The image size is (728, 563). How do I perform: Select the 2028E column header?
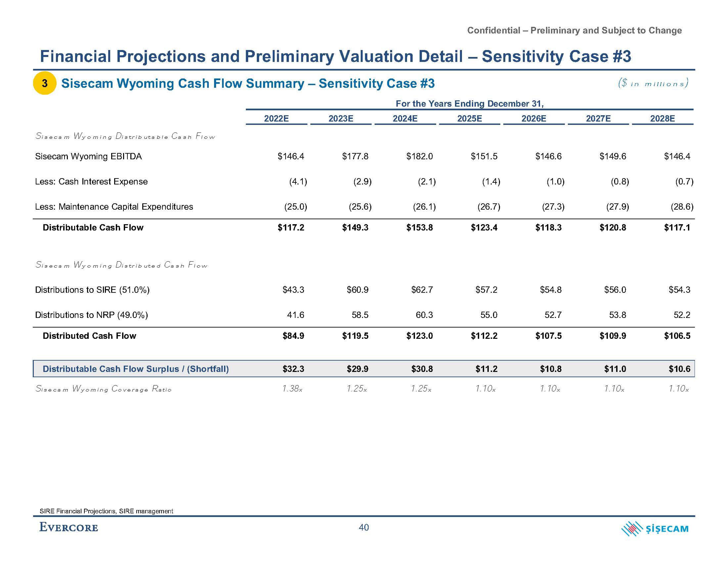pyautogui.click(x=662, y=118)
